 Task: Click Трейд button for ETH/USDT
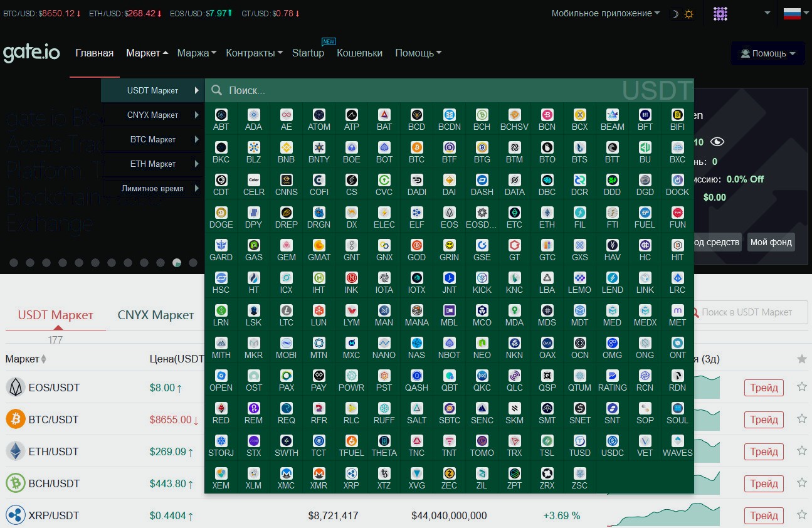[764, 451]
